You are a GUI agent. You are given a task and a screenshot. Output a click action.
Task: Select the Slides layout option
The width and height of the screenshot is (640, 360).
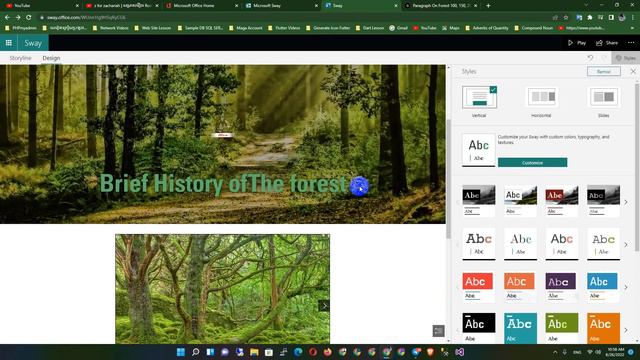pyautogui.click(x=604, y=102)
